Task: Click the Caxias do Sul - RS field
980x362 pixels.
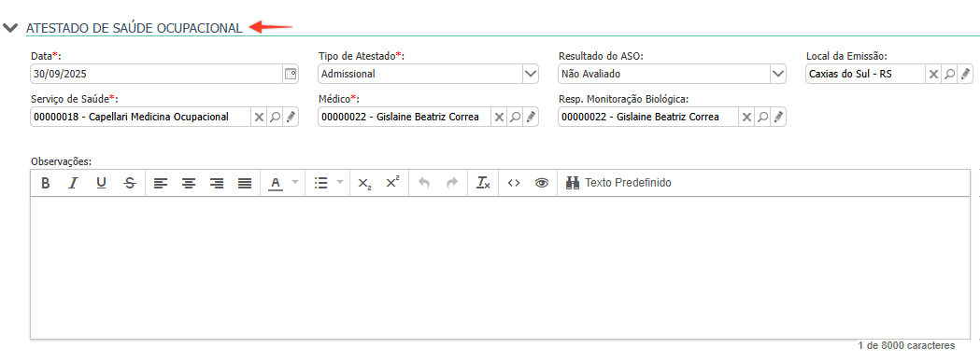Action: [865, 74]
